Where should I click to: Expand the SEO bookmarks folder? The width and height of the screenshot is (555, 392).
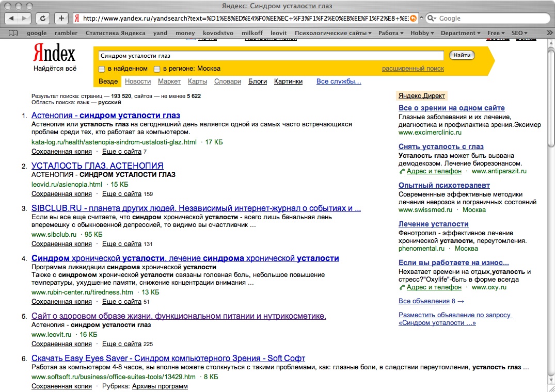[519, 33]
